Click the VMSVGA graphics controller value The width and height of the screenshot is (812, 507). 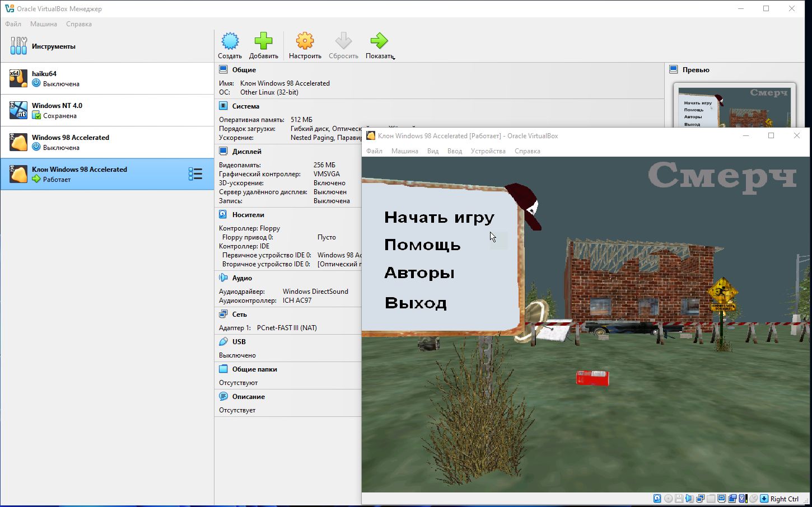(326, 174)
